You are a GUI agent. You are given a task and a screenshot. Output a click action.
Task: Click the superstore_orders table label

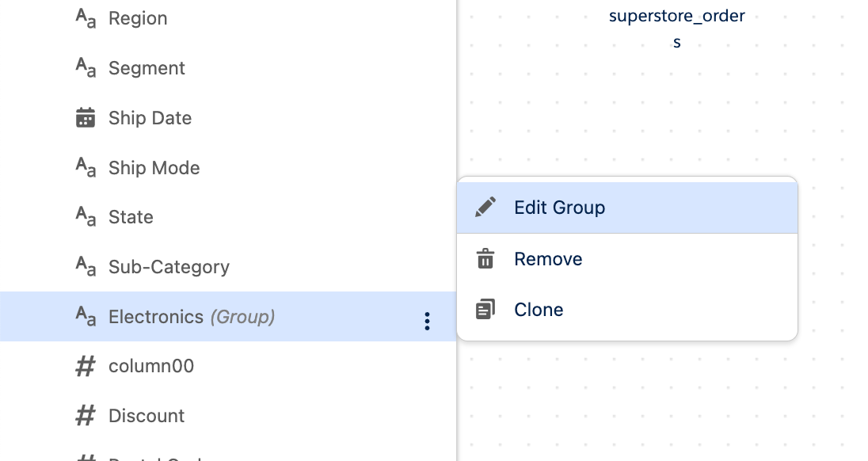676,29
